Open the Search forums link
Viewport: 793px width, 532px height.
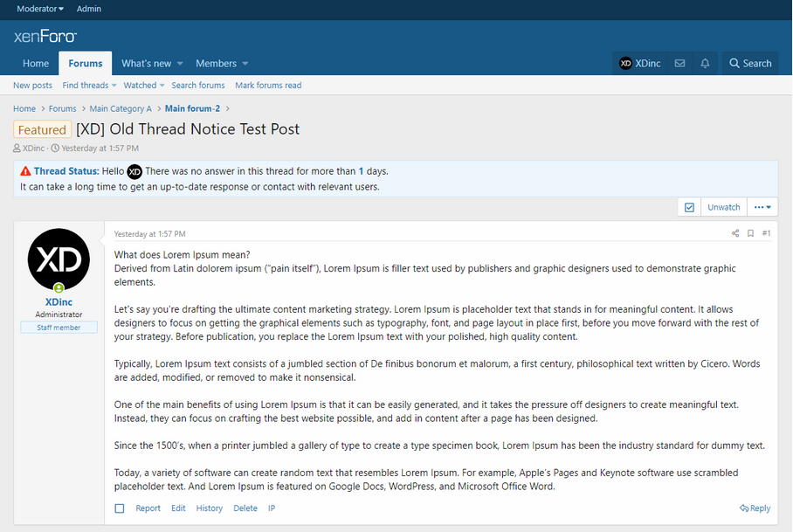[198, 85]
